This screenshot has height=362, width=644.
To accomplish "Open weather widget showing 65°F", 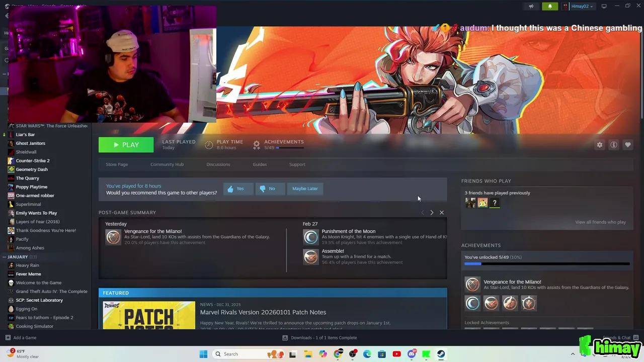I will (23, 354).
